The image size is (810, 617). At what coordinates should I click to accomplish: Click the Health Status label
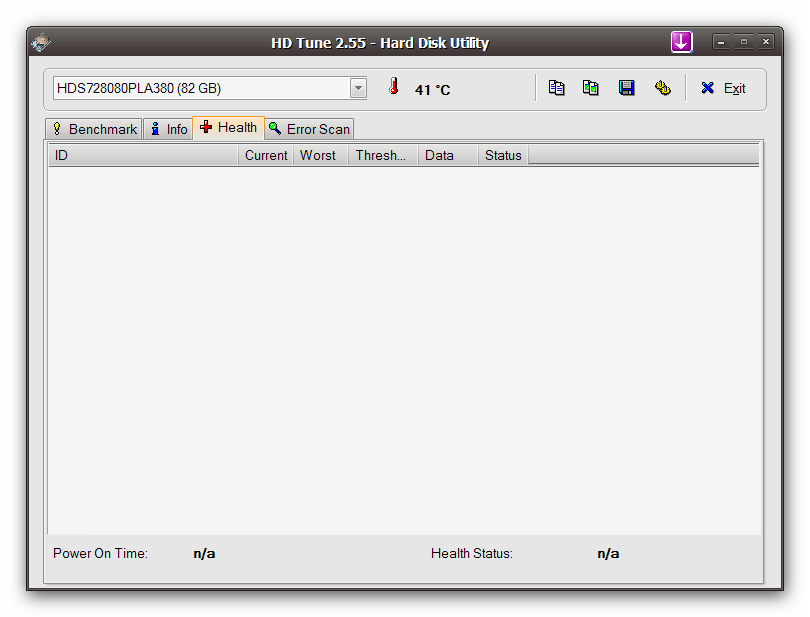pos(472,553)
